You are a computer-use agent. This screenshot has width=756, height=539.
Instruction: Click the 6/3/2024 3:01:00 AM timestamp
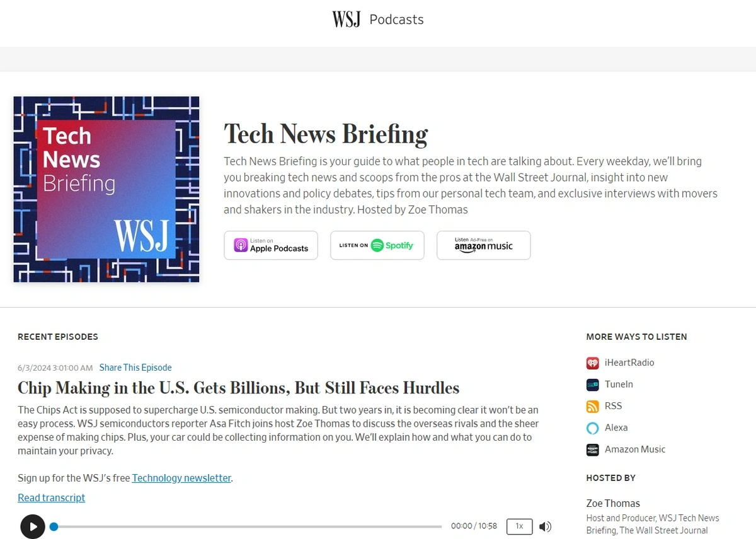coord(55,368)
